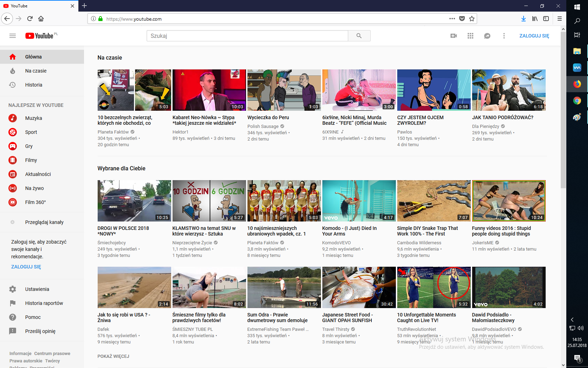This screenshot has width=588, height=368.
Task: Open the Firefox application menu
Action: coord(560,19)
